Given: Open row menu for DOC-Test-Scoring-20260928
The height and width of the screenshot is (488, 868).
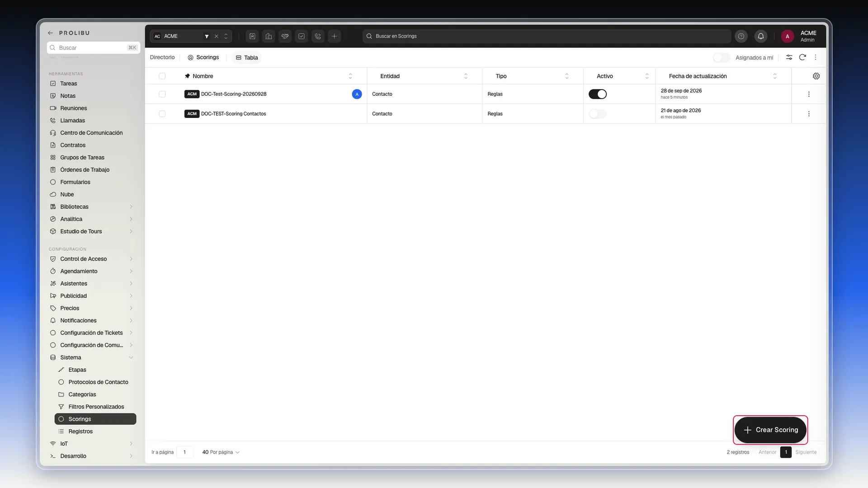Looking at the screenshot, I should (809, 94).
